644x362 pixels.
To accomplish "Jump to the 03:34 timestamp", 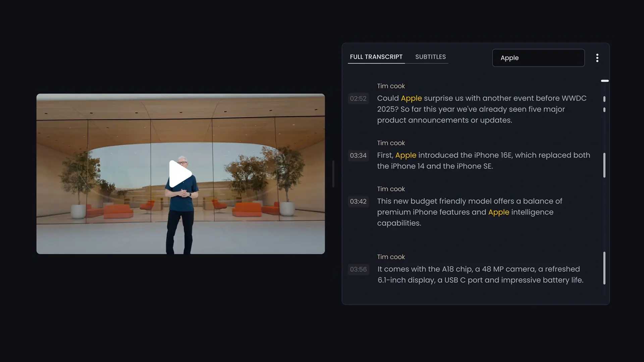I will [358, 156].
